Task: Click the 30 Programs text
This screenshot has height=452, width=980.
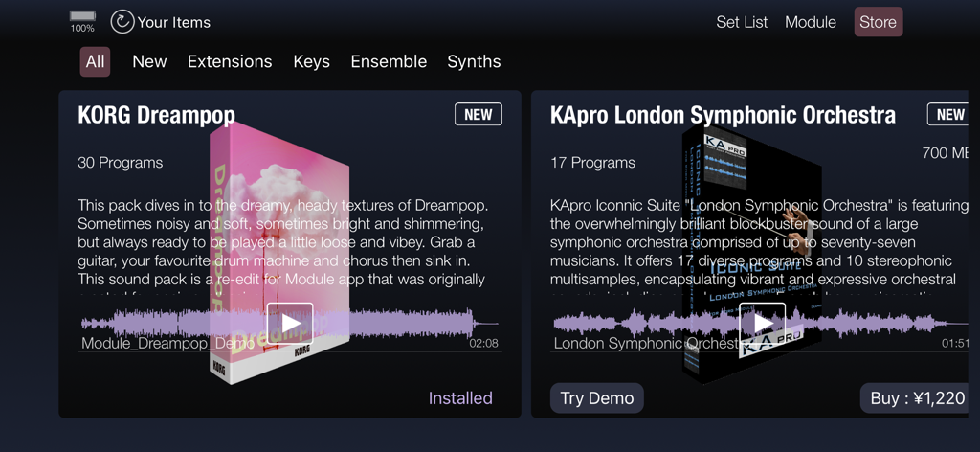Action: tap(120, 163)
